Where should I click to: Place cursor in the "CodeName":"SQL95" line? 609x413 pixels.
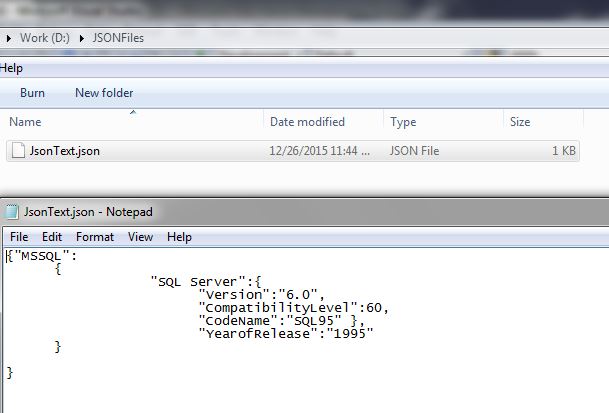[282, 321]
